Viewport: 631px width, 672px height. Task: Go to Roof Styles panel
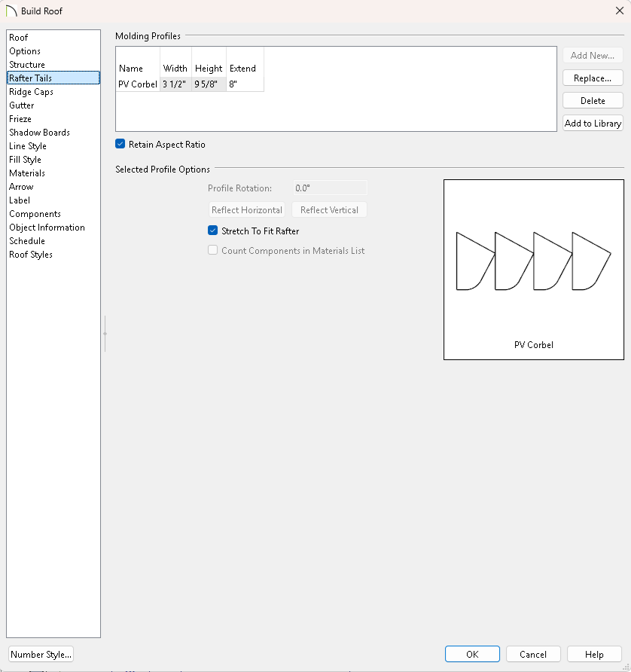[31, 255]
